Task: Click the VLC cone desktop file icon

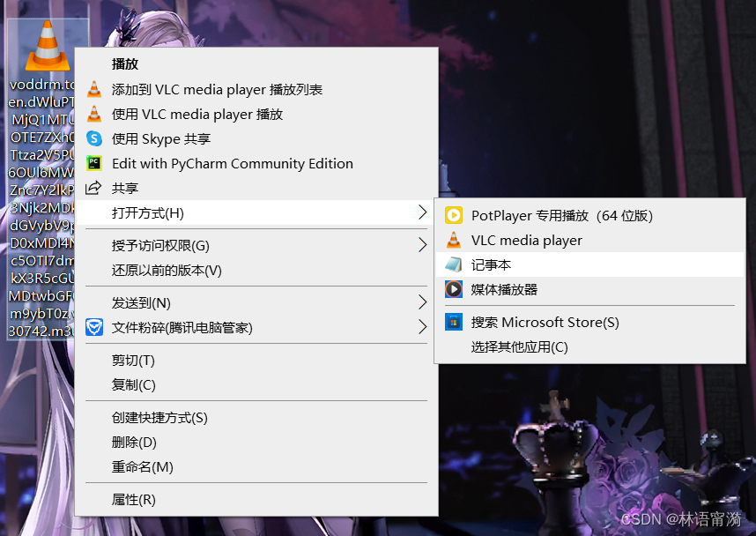Action: pos(48,46)
